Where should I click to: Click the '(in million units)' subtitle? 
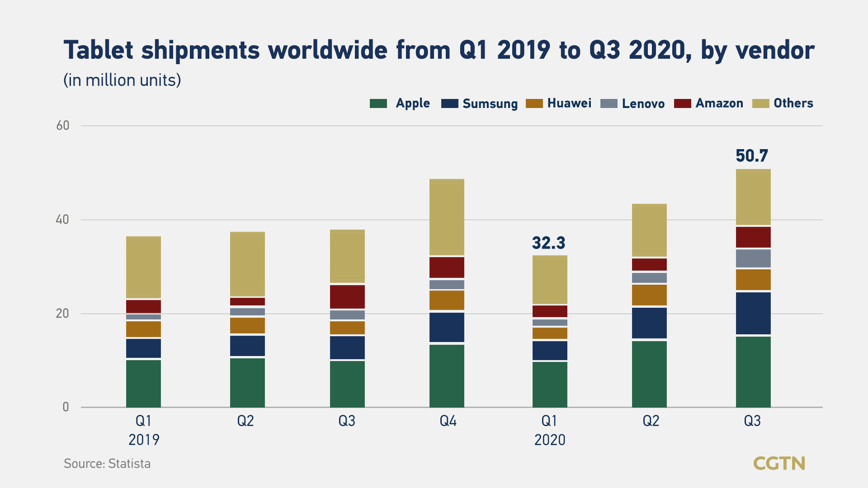pos(122,80)
